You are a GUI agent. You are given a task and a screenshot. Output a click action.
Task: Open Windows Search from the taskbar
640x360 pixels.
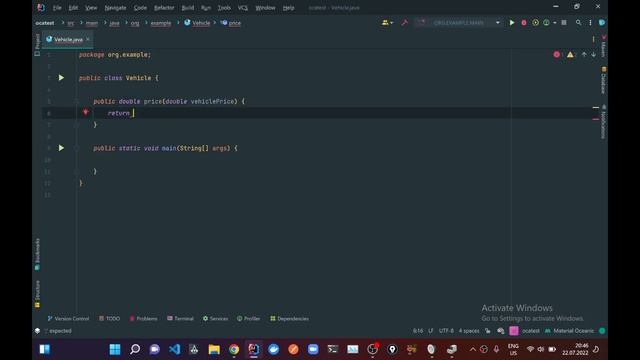point(135,349)
